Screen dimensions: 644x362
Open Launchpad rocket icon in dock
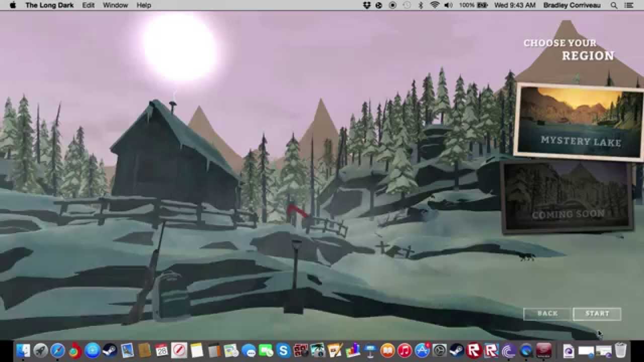pos(40,350)
